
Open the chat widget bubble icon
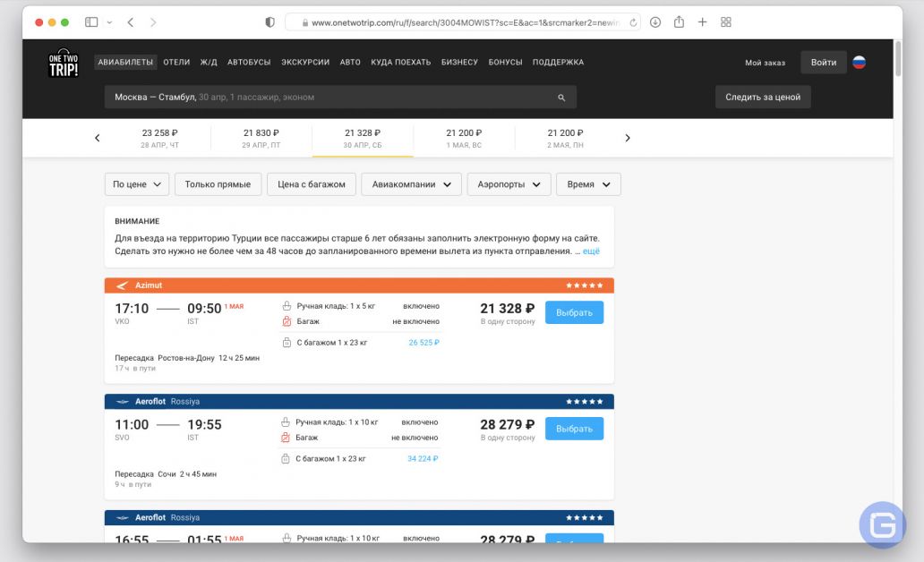[x=882, y=524]
